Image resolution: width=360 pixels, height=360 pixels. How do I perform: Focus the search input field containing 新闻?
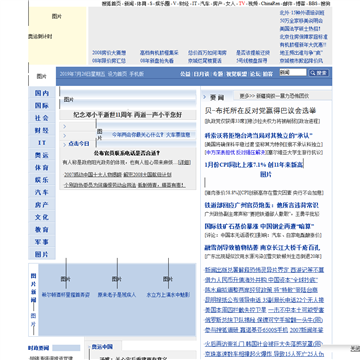click(x=293, y=72)
